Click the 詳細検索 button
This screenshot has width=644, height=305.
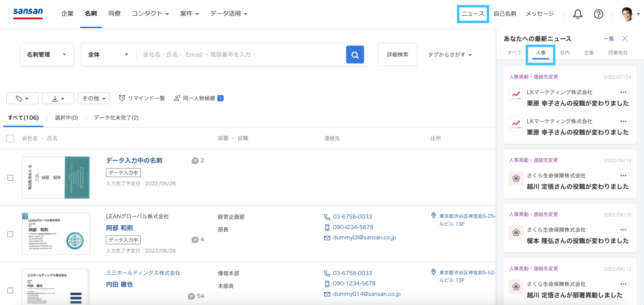click(397, 55)
